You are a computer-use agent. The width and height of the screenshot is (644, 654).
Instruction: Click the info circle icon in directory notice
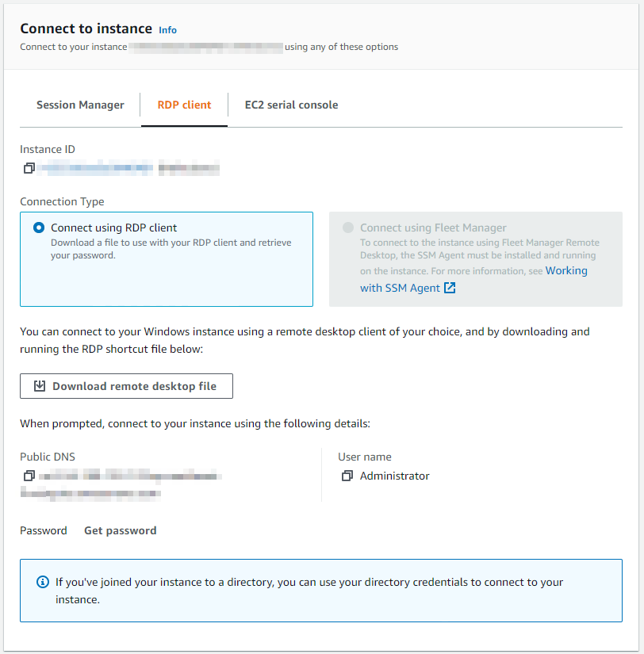(43, 582)
